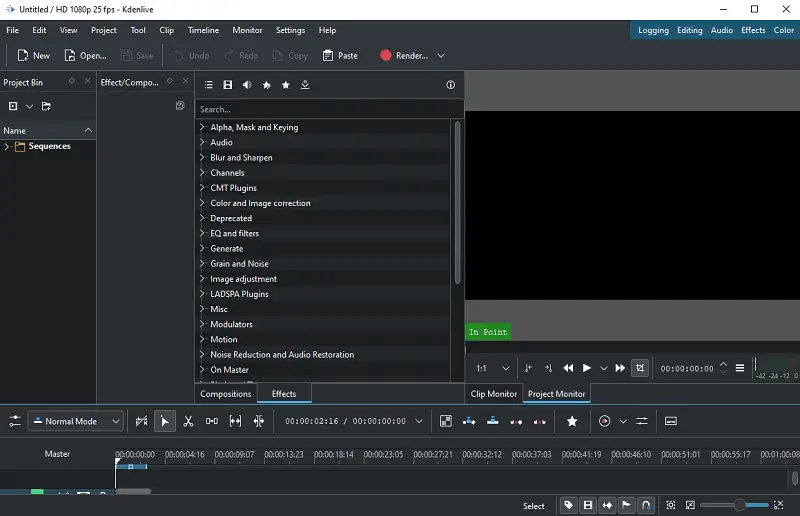Click the effects list vertical scrollbar
The width and height of the screenshot is (800, 516).
click(x=457, y=203)
